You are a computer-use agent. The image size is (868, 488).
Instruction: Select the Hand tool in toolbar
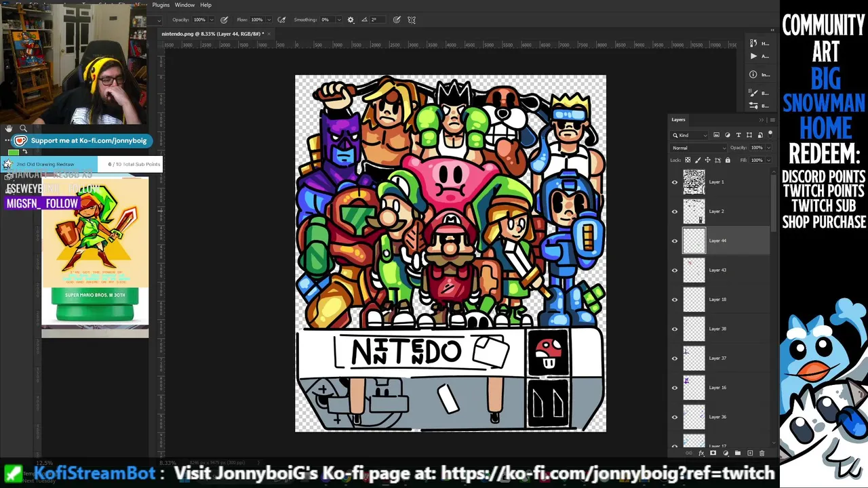(9, 129)
